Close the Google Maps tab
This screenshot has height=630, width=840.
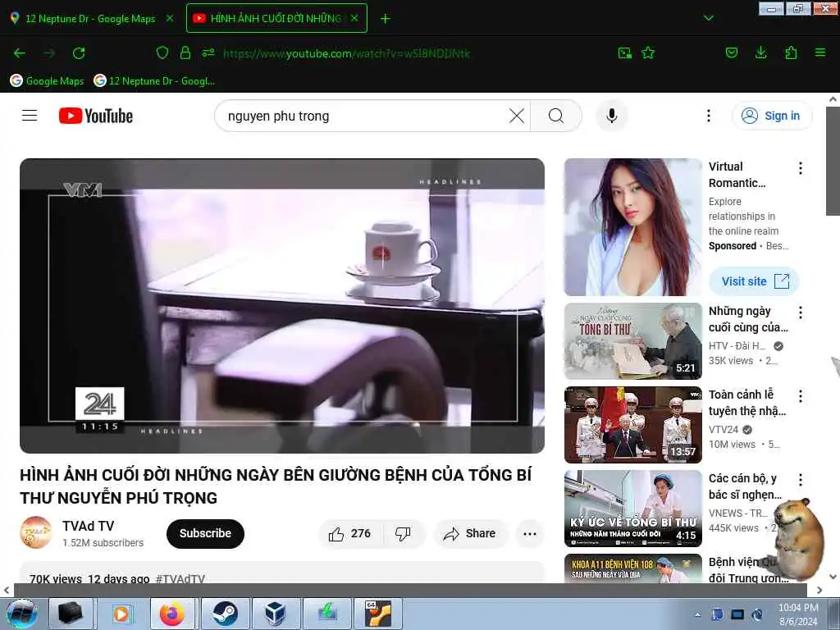tap(170, 18)
